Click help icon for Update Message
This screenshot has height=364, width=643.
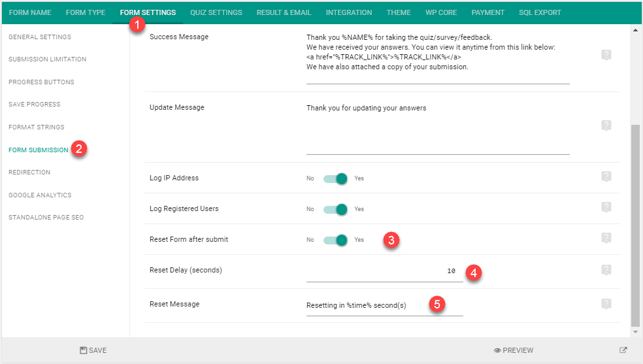point(606,125)
